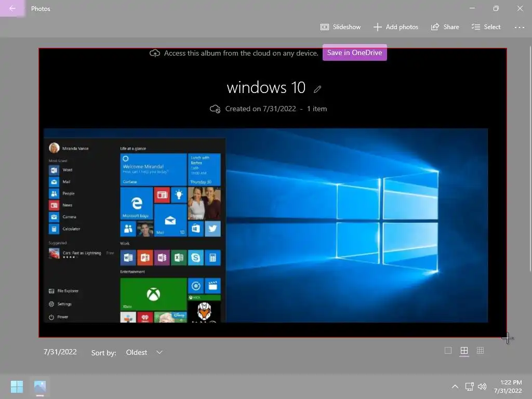
Task: Switch to small grid view
Action: pyautogui.click(x=480, y=351)
